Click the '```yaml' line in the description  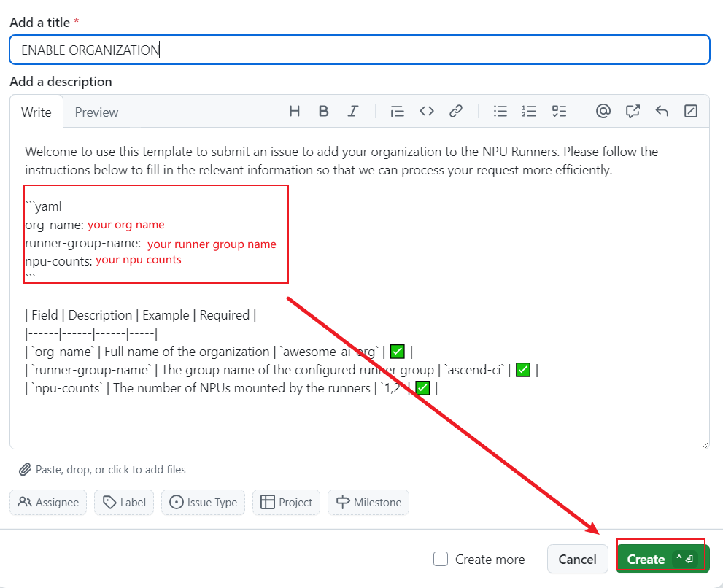tap(43, 206)
